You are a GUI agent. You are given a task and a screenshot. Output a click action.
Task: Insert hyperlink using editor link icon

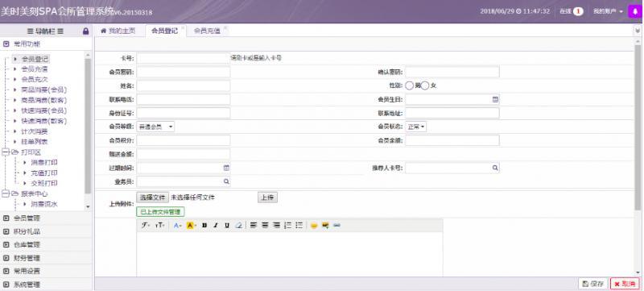[x=336, y=225]
